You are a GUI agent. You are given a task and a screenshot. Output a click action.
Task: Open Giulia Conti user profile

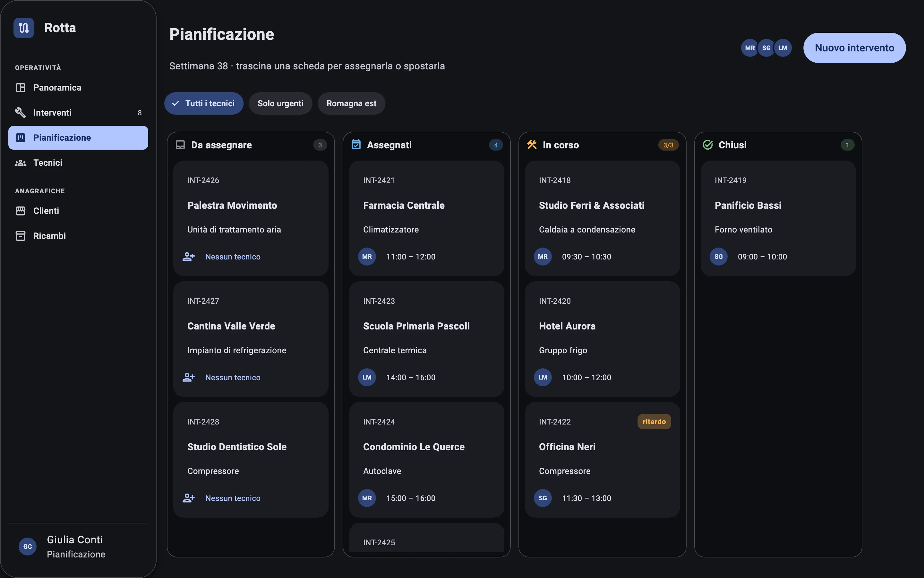pos(78,547)
